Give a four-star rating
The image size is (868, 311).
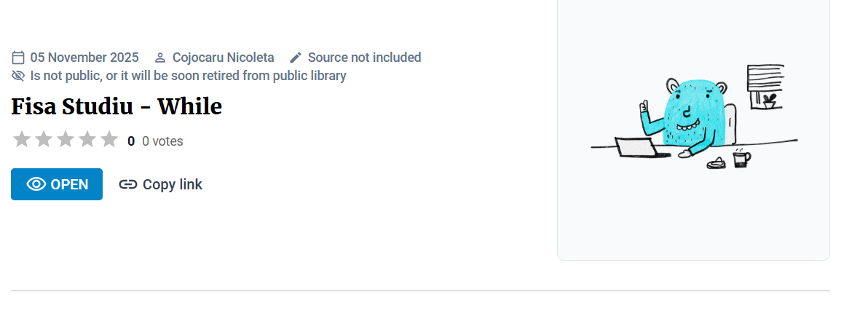pos(87,139)
